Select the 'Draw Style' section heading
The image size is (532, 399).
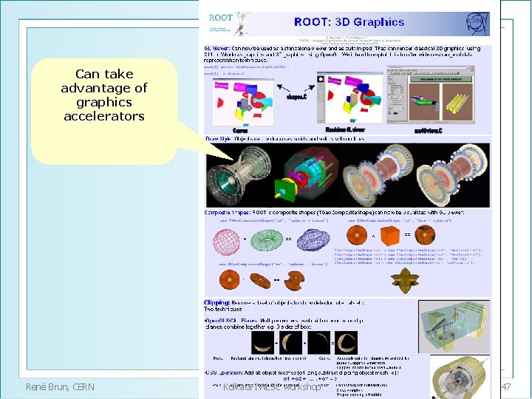click(218, 139)
